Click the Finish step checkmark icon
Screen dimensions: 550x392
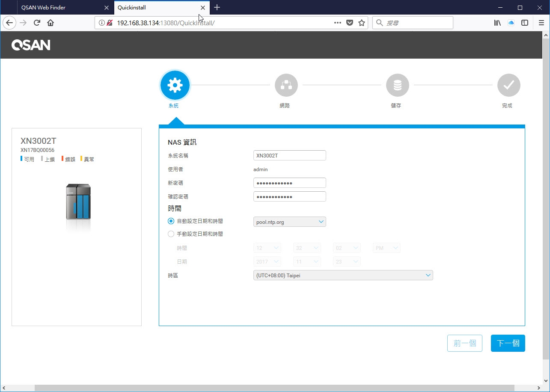pos(508,85)
